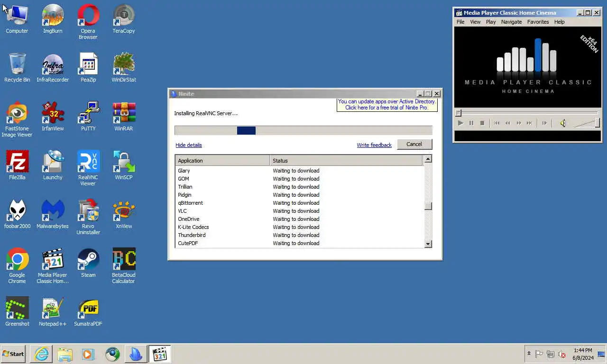Adjust the player volume slider

[587, 123]
